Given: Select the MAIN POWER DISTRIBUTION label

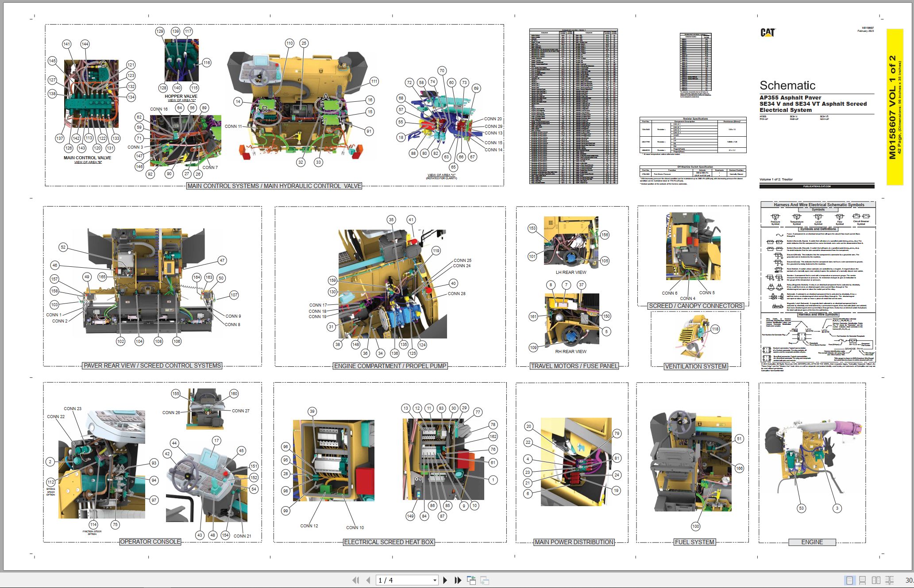Looking at the screenshot, I should pyautogui.click(x=574, y=542).
